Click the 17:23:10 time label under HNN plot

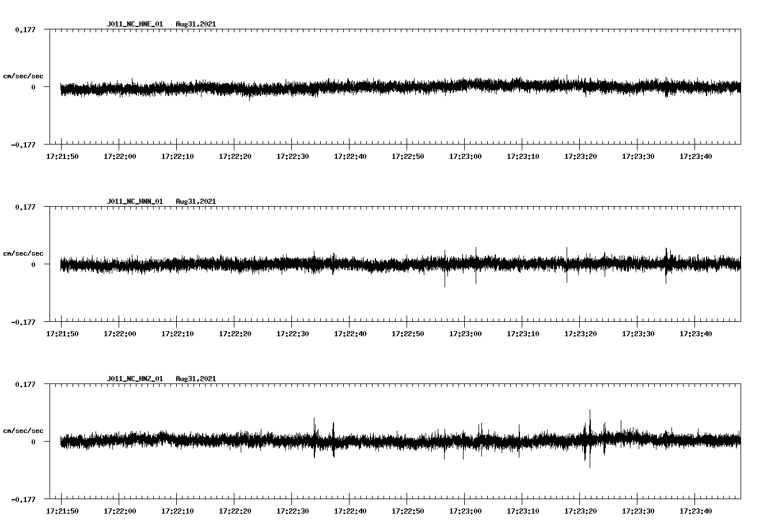523,334
